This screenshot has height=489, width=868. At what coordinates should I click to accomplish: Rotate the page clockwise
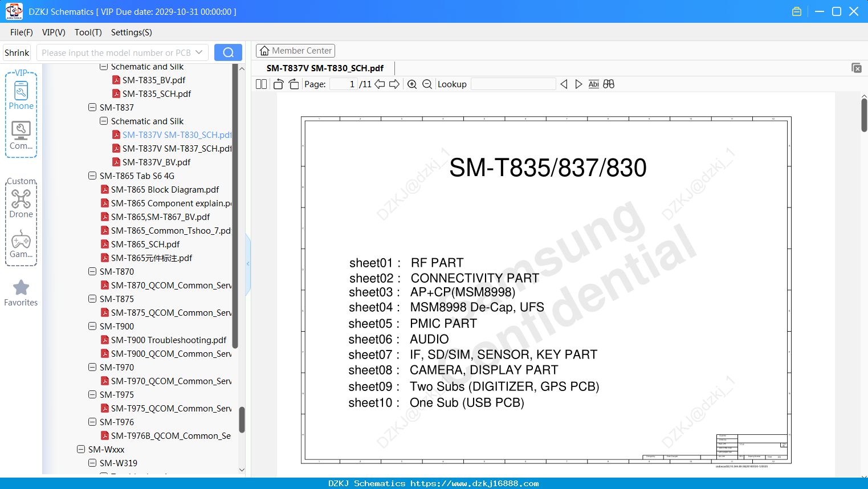click(294, 84)
